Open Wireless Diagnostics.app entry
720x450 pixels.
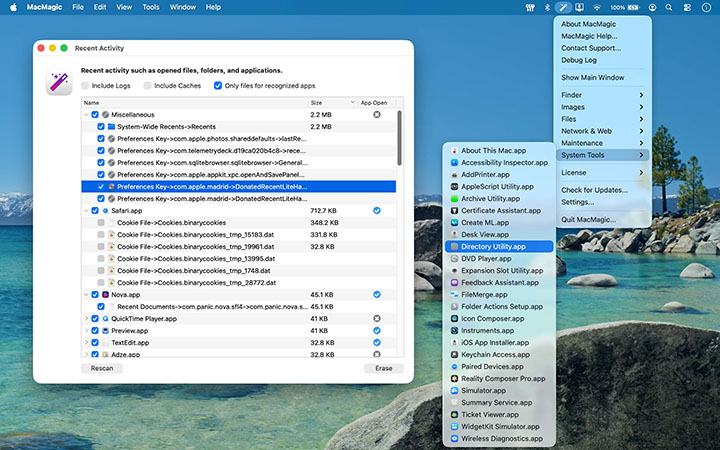point(501,438)
